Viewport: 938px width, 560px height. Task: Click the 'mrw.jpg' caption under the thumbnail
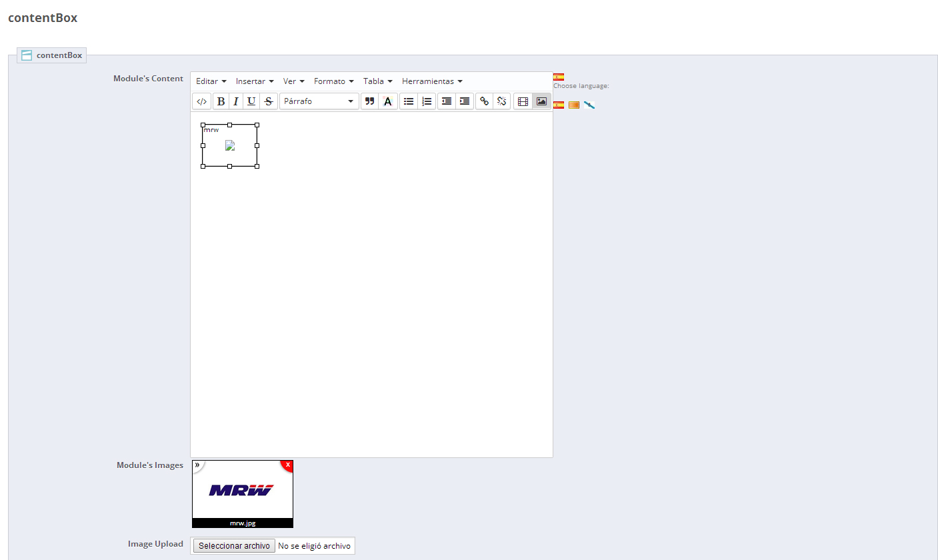coord(243,523)
